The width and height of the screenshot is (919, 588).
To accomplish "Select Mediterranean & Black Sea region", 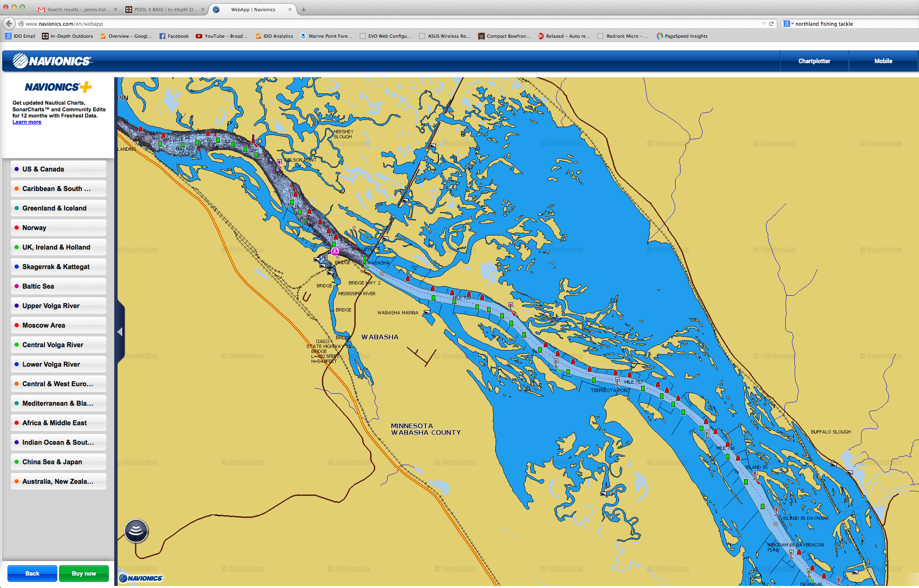I will [58, 403].
